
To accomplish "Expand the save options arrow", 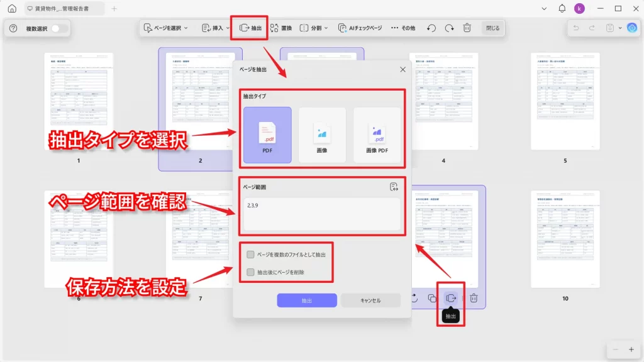I will [619, 28].
